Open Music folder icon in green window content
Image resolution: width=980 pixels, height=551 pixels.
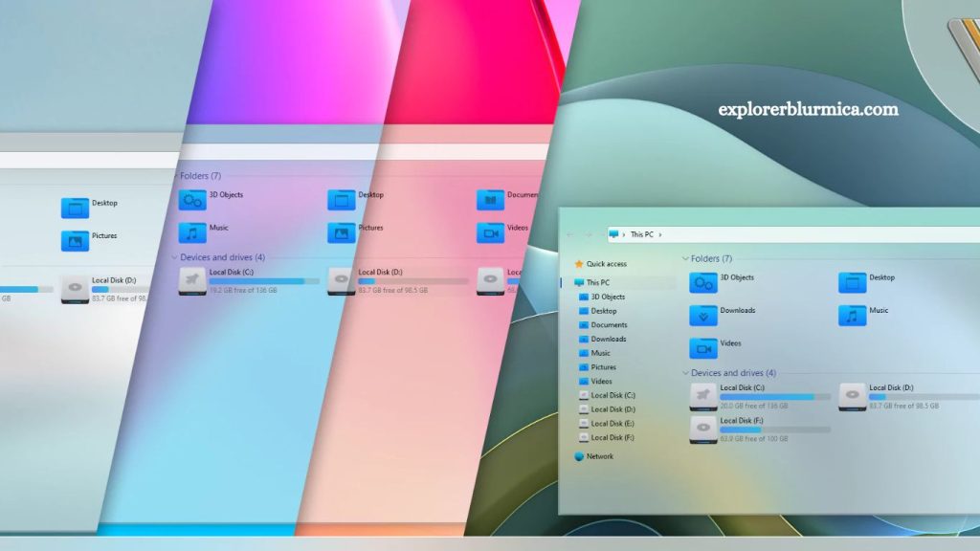(852, 316)
